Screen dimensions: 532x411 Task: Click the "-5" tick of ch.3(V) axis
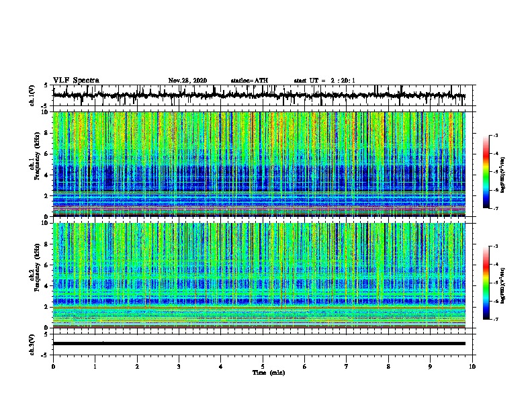[46, 355]
